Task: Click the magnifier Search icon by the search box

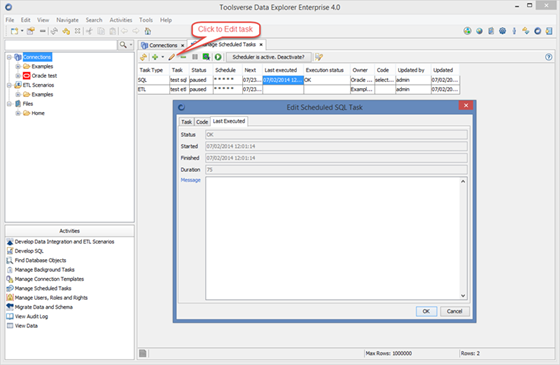Action: coord(123,45)
